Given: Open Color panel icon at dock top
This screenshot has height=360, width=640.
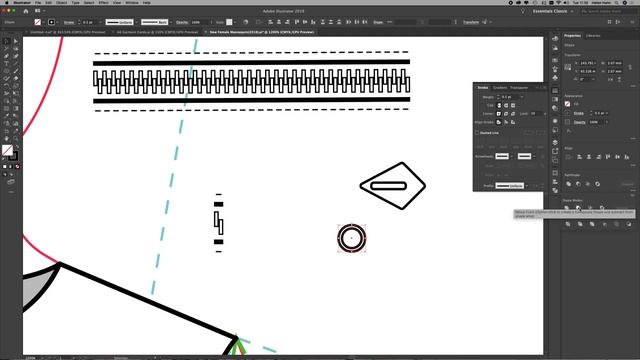Looking at the screenshot, I should coord(555,38).
